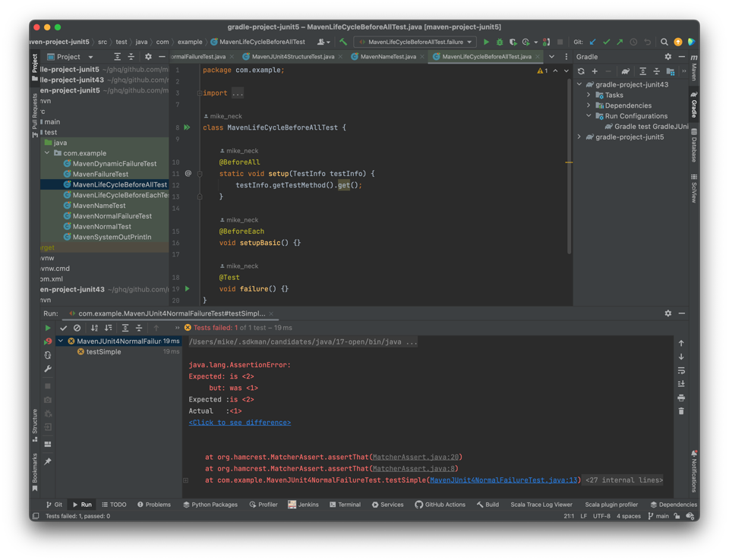
Task: Open the Maven side panel
Action: (x=693, y=68)
